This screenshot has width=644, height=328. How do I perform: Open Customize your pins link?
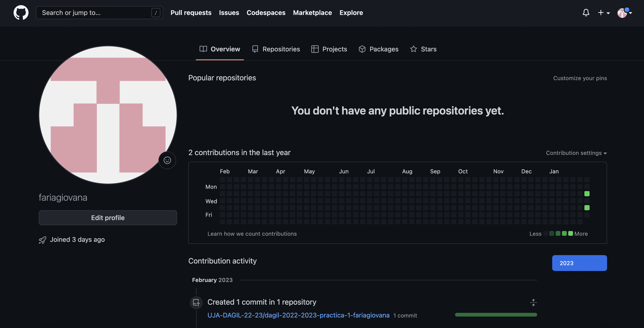(580, 78)
